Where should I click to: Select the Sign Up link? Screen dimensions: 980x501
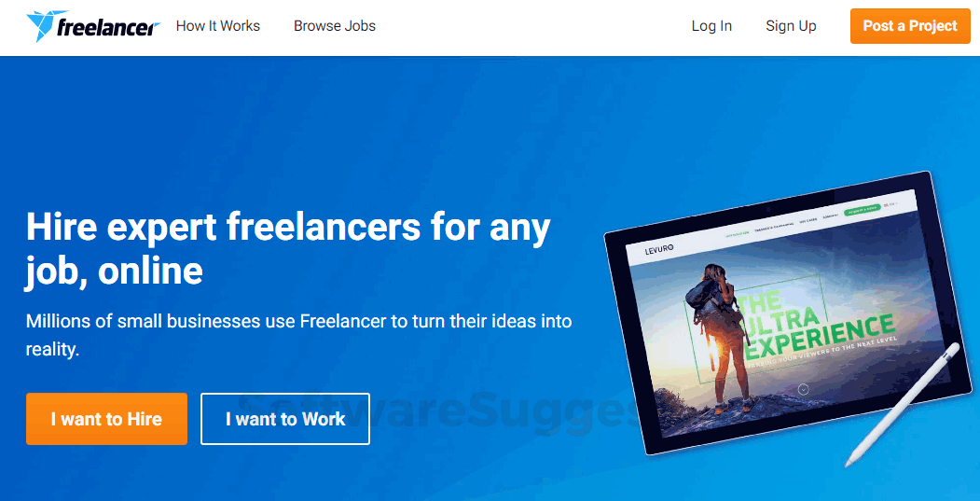pyautogui.click(x=792, y=26)
